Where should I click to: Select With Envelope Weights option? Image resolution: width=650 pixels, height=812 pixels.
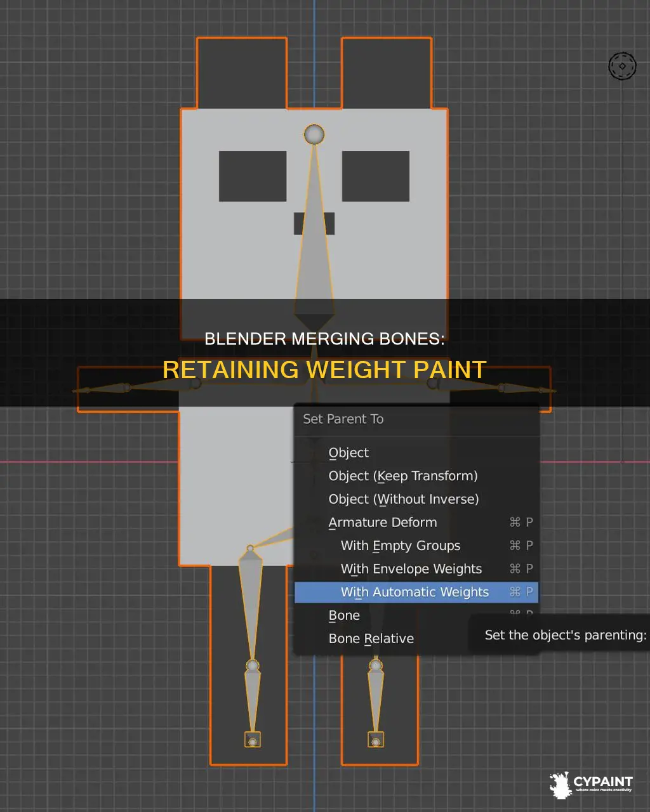pyautogui.click(x=416, y=569)
